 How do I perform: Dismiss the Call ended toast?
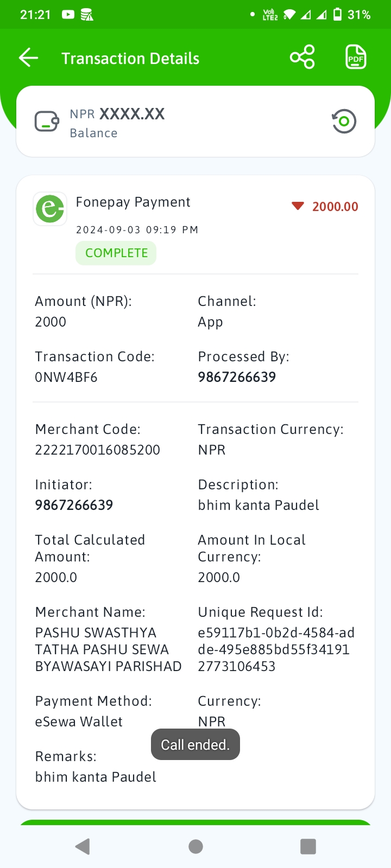[x=195, y=745]
